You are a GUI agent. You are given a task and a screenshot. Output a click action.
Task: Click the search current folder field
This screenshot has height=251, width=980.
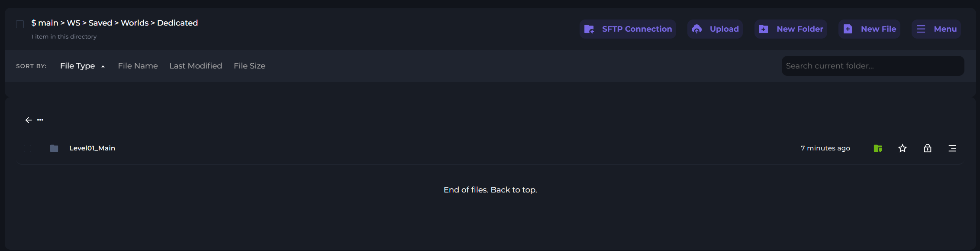coord(872,66)
